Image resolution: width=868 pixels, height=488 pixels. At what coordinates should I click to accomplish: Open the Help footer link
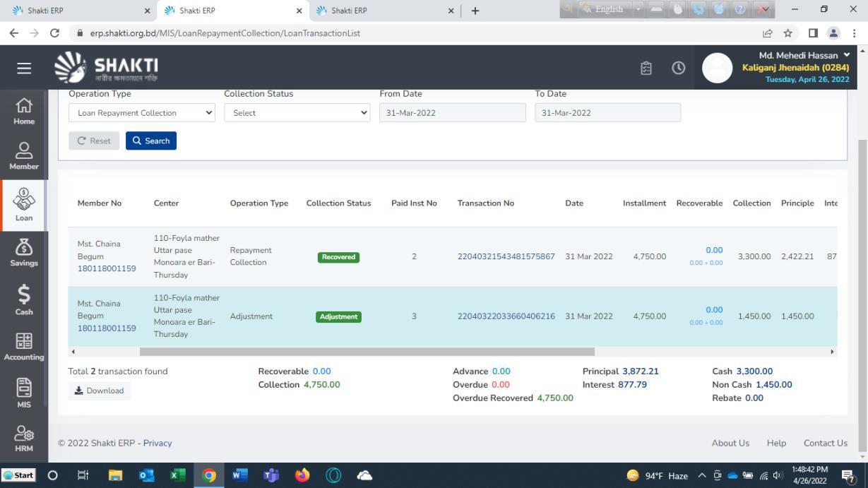[776, 444]
